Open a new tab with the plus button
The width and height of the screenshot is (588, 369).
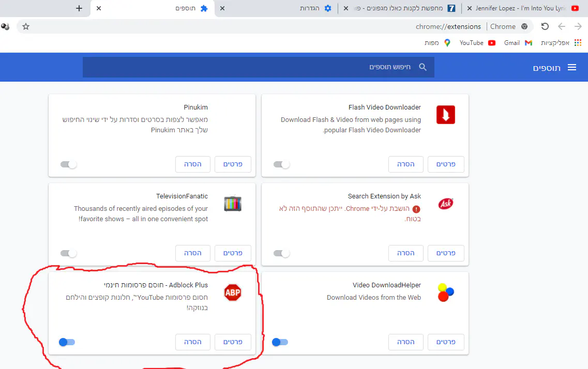(79, 8)
